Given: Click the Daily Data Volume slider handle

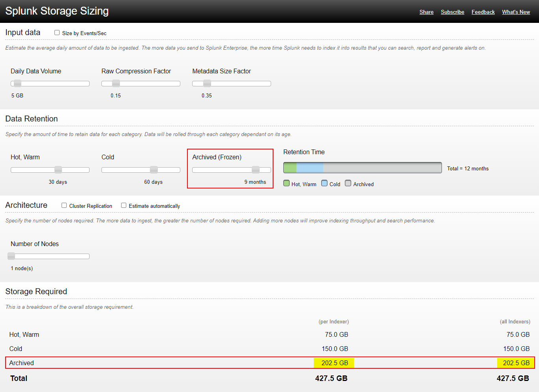Looking at the screenshot, I should pyautogui.click(x=17, y=83).
